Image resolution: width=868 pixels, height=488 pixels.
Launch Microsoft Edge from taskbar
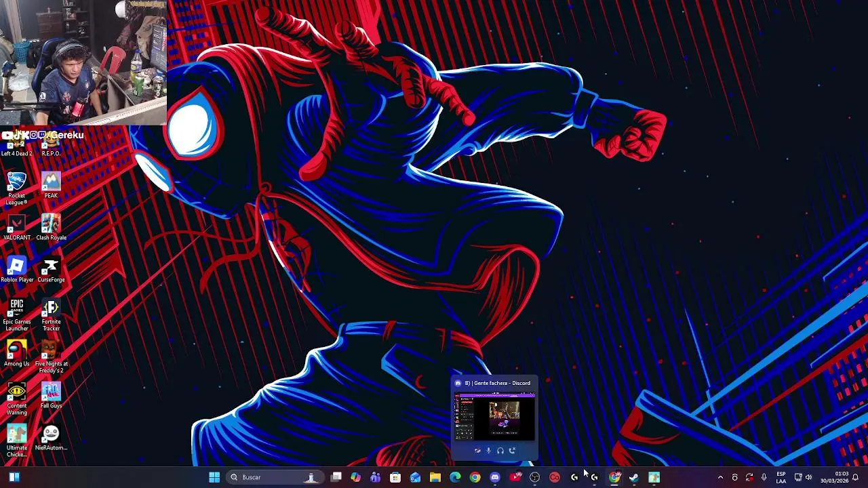(x=455, y=477)
